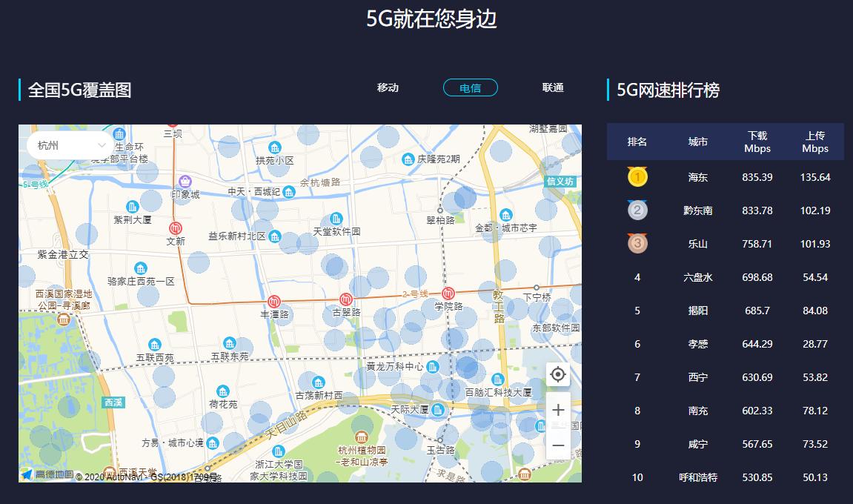Click the city name 揭阳
Screen dimensions: 853x504
point(698,311)
